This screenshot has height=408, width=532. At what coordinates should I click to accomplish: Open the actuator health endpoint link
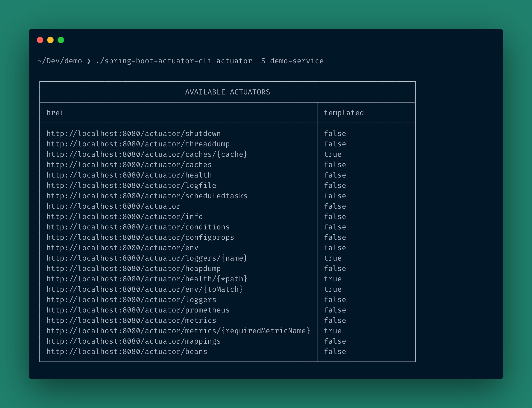pyautogui.click(x=129, y=175)
